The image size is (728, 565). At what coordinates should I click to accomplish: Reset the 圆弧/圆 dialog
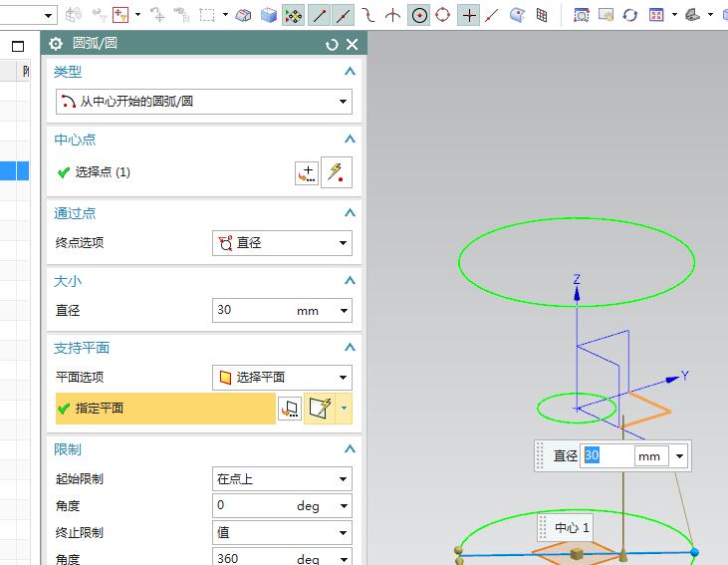332,45
